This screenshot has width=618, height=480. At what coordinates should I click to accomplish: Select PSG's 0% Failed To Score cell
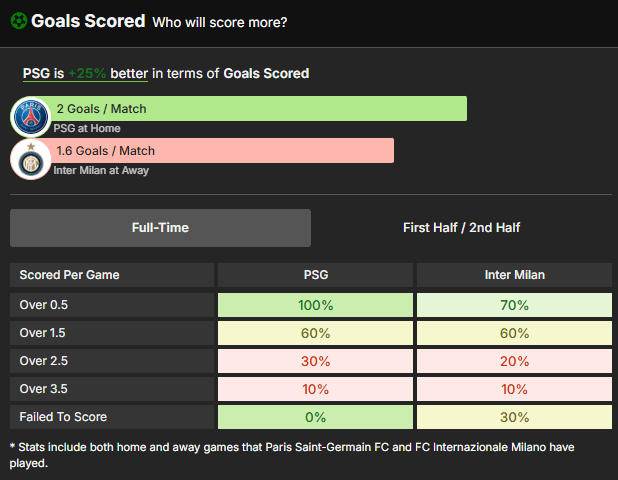[x=315, y=417]
